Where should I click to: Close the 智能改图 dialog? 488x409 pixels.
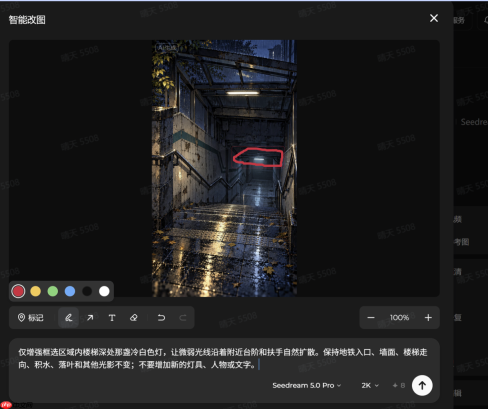(x=434, y=18)
